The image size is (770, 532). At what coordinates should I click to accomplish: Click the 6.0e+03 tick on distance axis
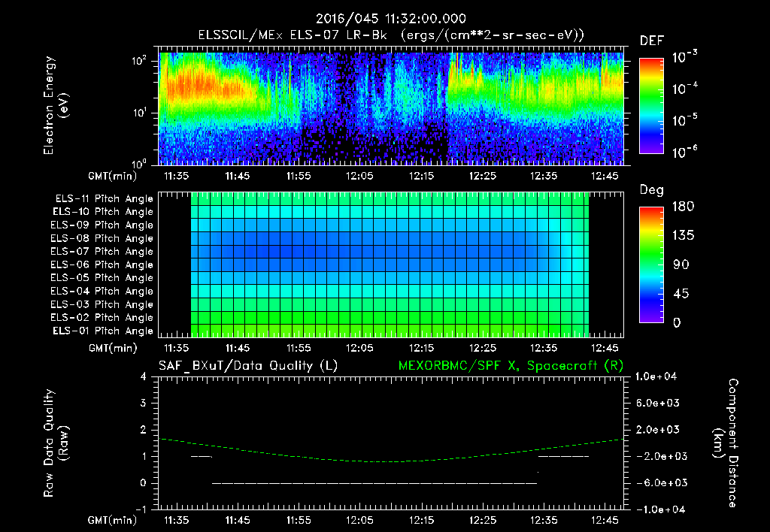[658, 403]
